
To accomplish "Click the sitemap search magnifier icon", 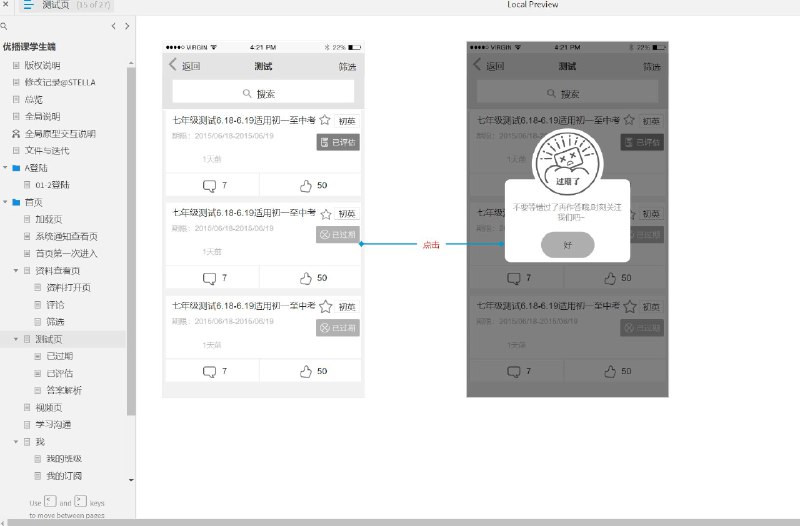I will (4, 26).
